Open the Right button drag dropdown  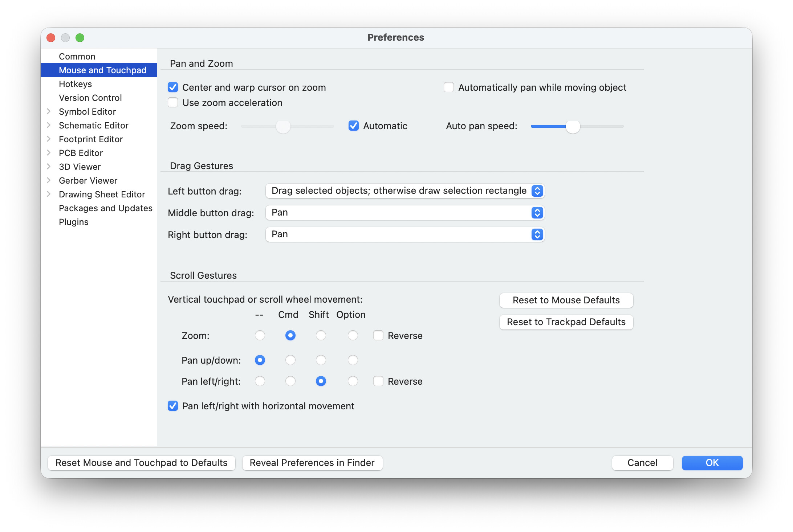(404, 234)
